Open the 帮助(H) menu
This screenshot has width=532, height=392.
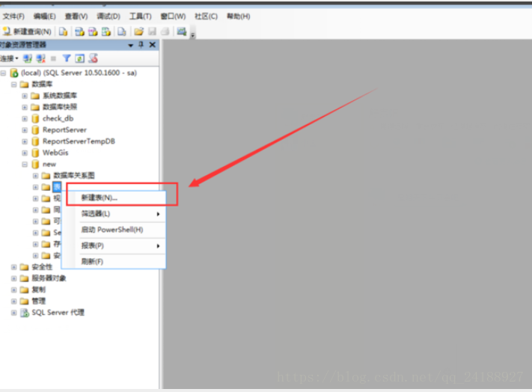[238, 16]
